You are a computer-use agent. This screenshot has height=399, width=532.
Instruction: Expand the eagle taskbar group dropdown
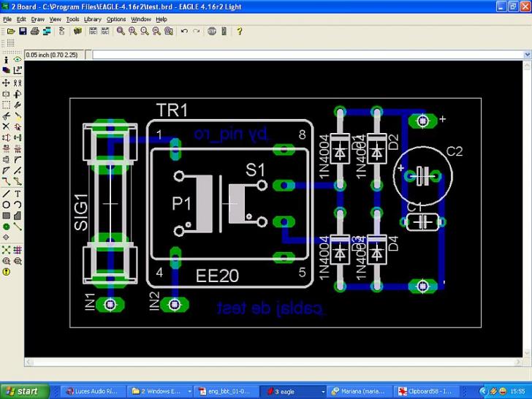pyautogui.click(x=322, y=392)
